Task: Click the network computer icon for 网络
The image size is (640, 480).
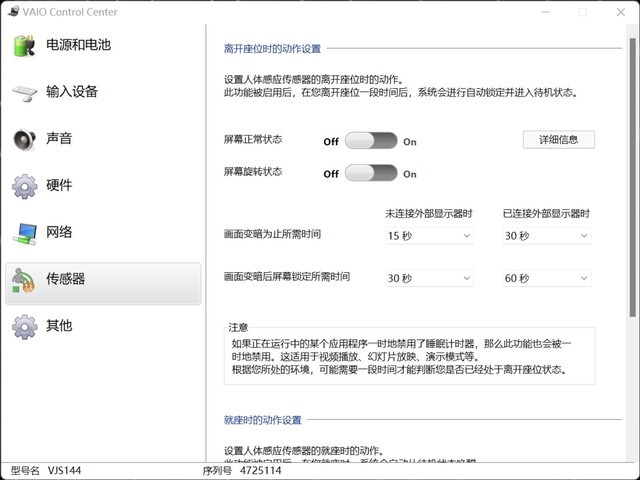Action: (24, 233)
